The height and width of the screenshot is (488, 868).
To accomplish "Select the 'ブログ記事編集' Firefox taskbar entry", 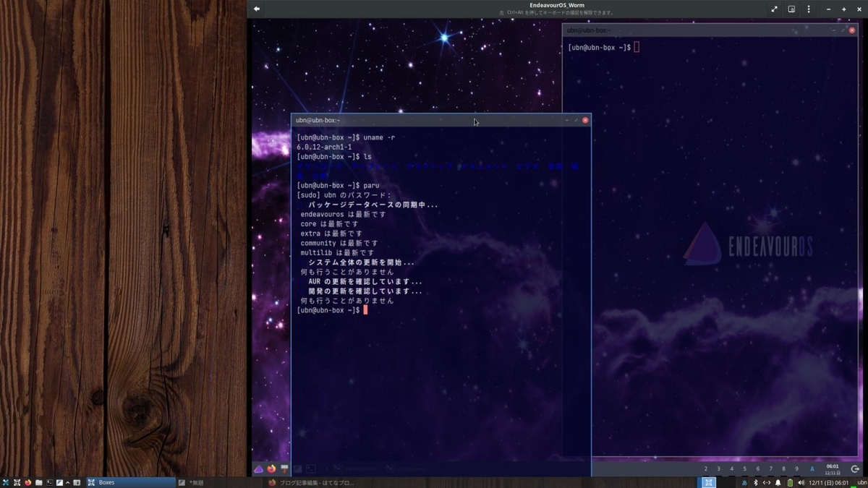I will coord(311,482).
